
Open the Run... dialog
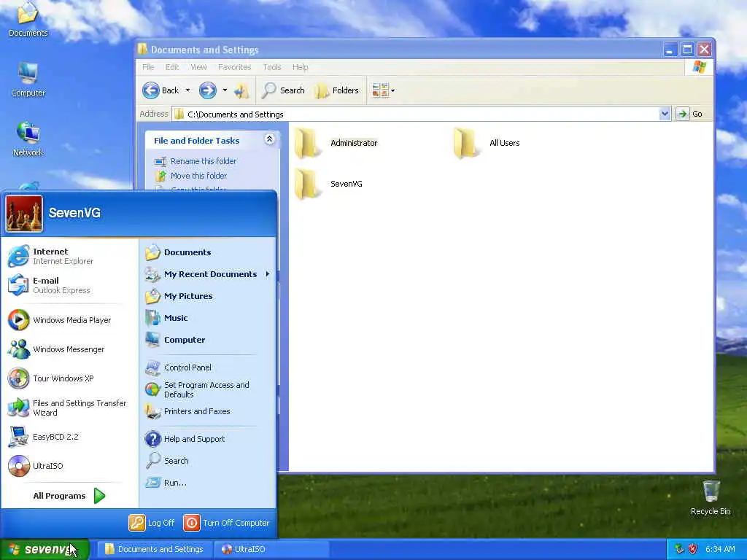pyautogui.click(x=208, y=483)
